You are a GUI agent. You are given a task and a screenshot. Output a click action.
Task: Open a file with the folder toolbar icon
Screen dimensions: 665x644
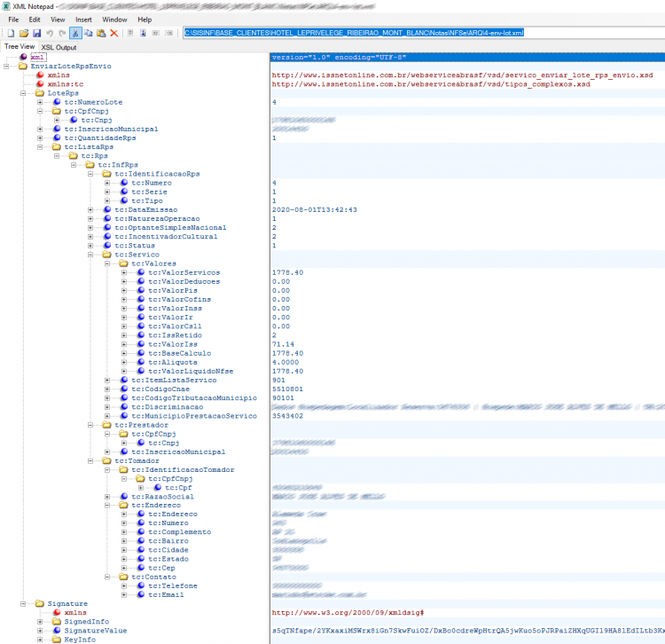click(24, 33)
